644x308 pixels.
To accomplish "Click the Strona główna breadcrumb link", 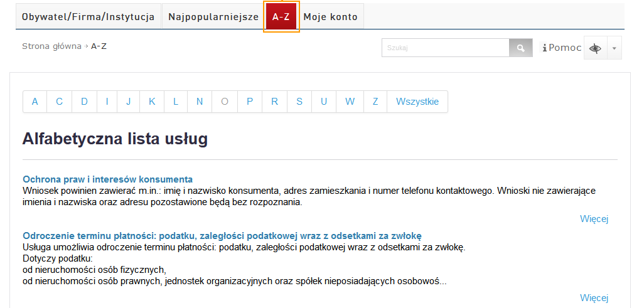I will pyautogui.click(x=51, y=46).
